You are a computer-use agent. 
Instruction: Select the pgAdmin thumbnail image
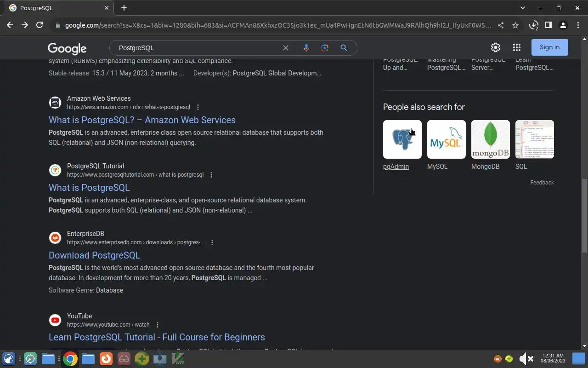click(402, 139)
